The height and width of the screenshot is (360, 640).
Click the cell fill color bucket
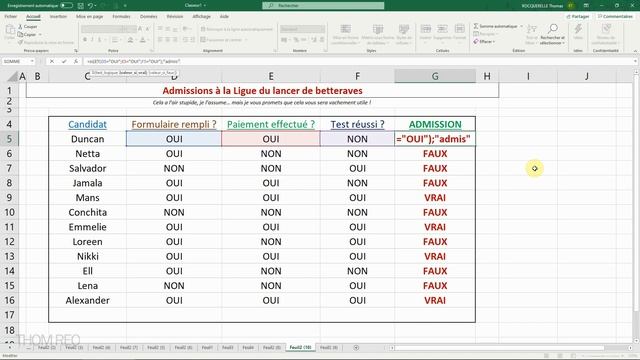(x=130, y=40)
